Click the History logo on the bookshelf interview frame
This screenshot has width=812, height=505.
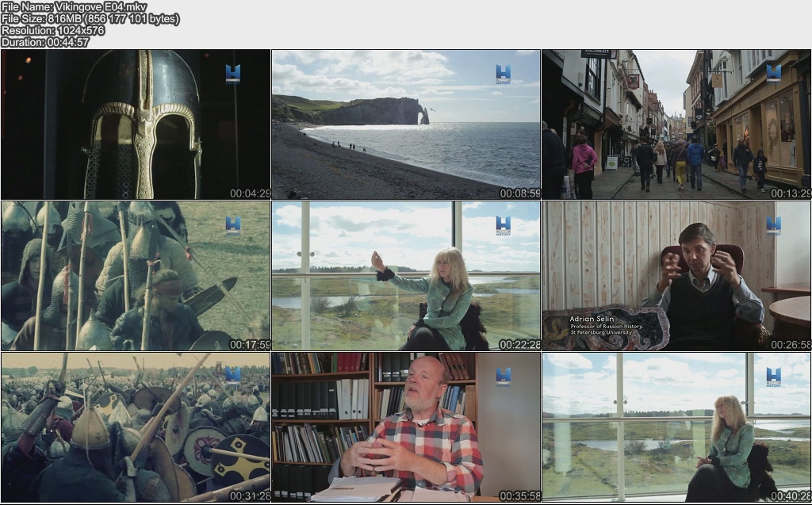coord(503,377)
